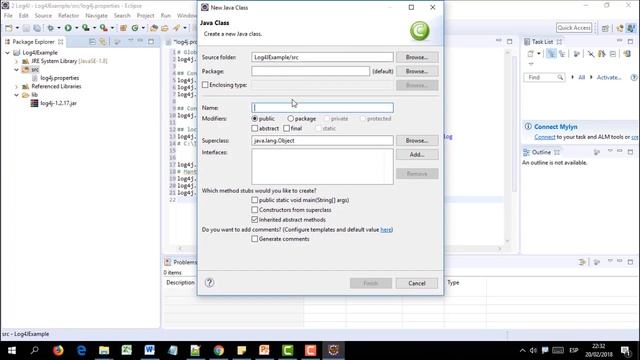Open Microsoft Word from the taskbar

pyautogui.click(x=149, y=350)
